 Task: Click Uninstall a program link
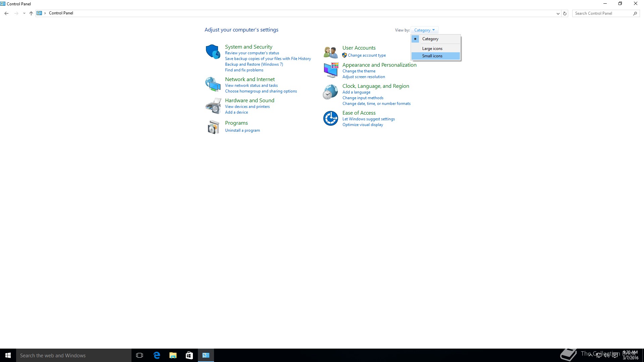(x=242, y=130)
